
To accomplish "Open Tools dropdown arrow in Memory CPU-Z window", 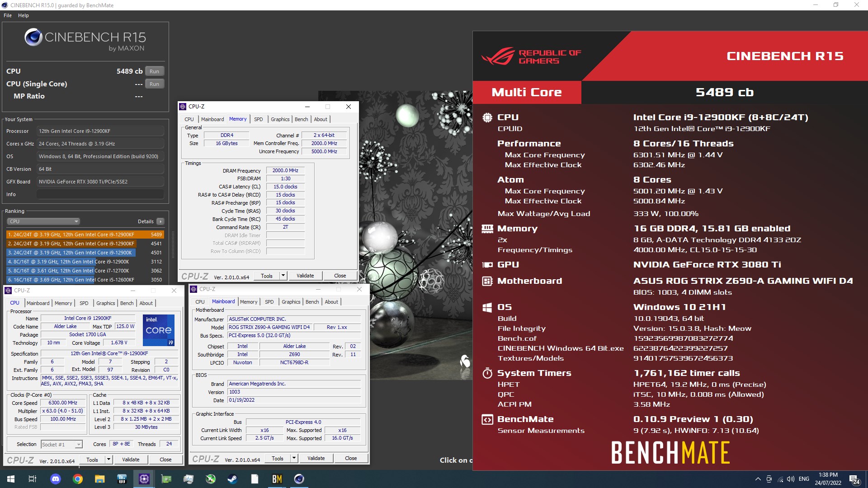I will (x=283, y=276).
